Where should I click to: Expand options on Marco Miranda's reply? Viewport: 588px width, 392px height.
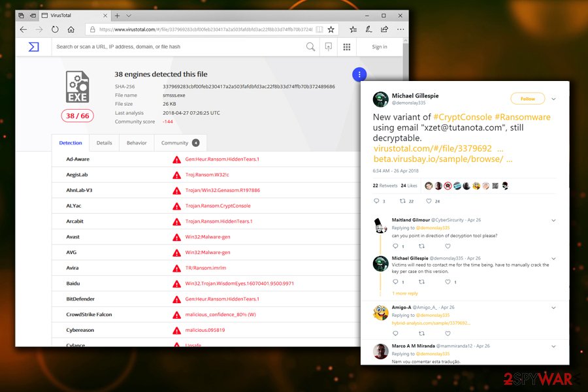(553, 347)
